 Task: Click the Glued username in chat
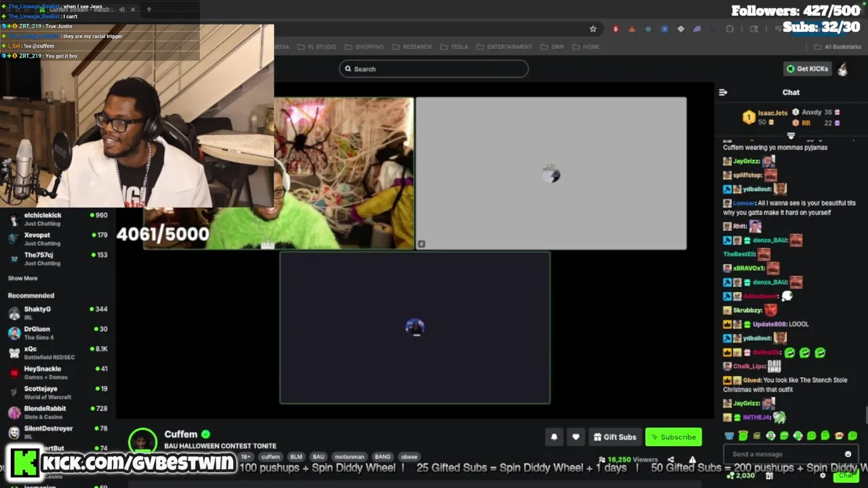[x=751, y=380]
